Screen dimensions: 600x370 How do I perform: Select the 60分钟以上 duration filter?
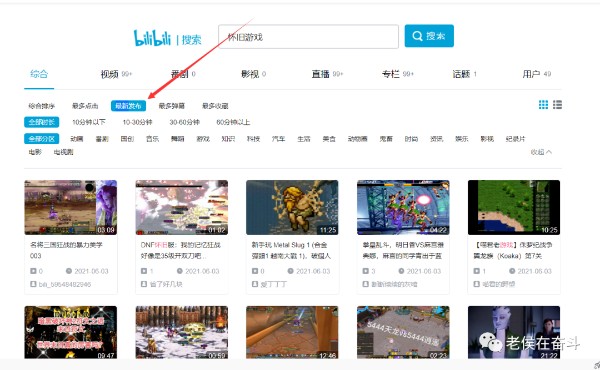(x=233, y=122)
